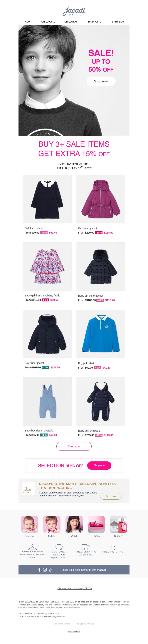Viewport: 148px width, 644px height.
Task: Click the Customer Service speech bubble icon
Action: coord(59,547)
